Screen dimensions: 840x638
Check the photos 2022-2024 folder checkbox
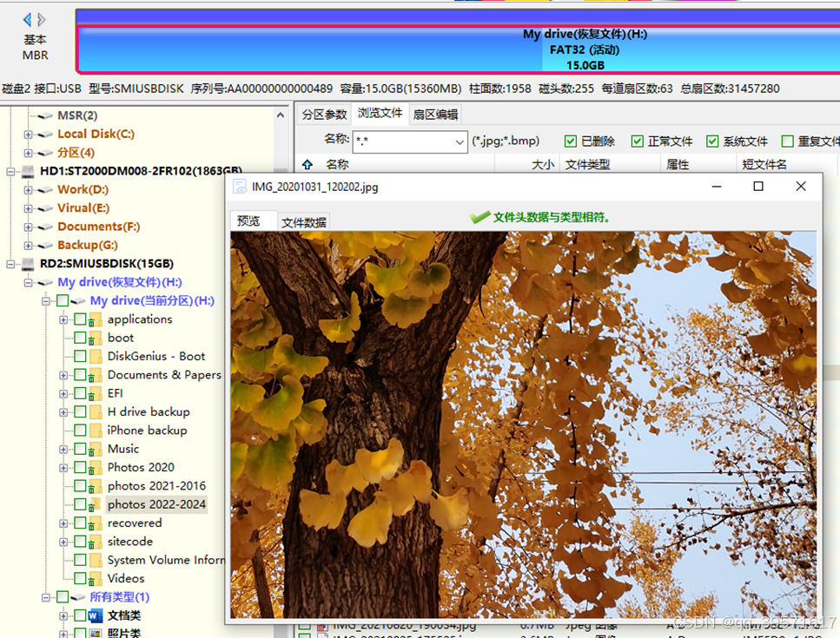[81, 504]
